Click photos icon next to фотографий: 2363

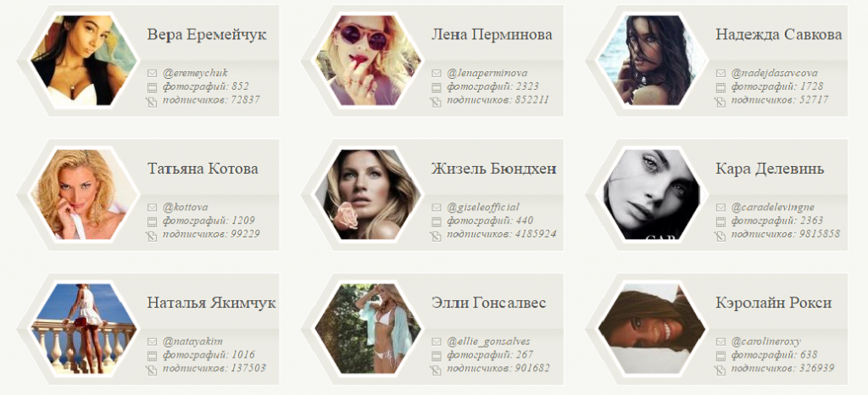pos(721,222)
